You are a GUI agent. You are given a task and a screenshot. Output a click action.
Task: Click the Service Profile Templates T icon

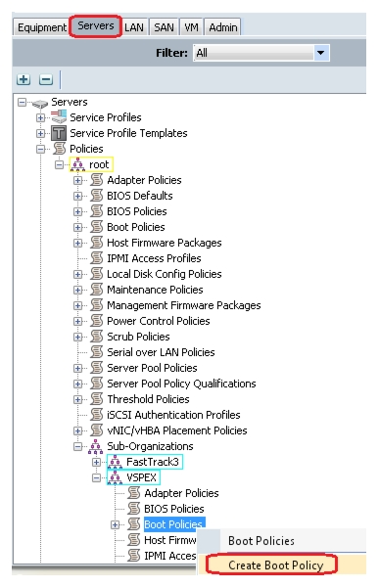coord(59,133)
